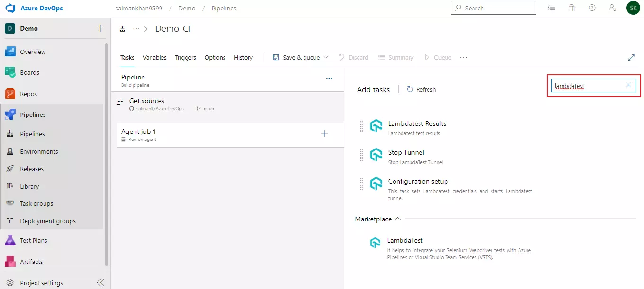Switch to the Variables tab

point(154,57)
